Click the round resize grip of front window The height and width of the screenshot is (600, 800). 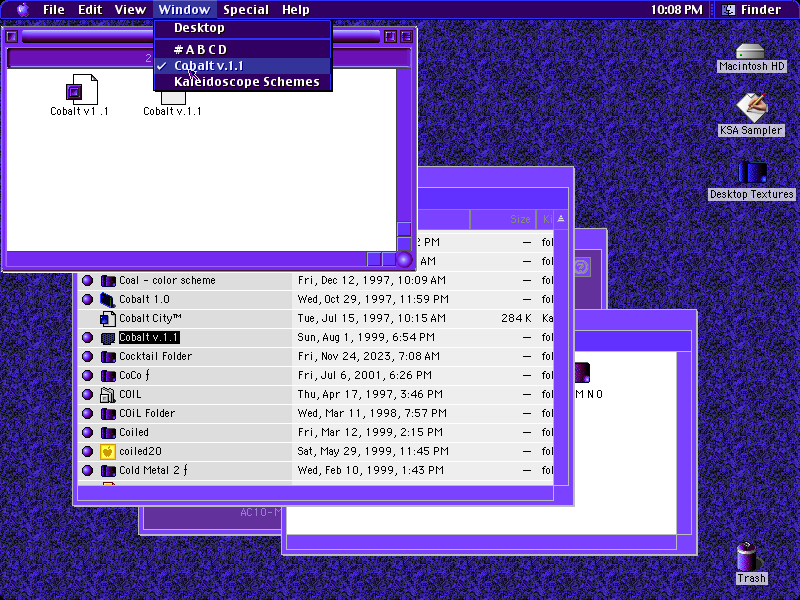point(404,259)
